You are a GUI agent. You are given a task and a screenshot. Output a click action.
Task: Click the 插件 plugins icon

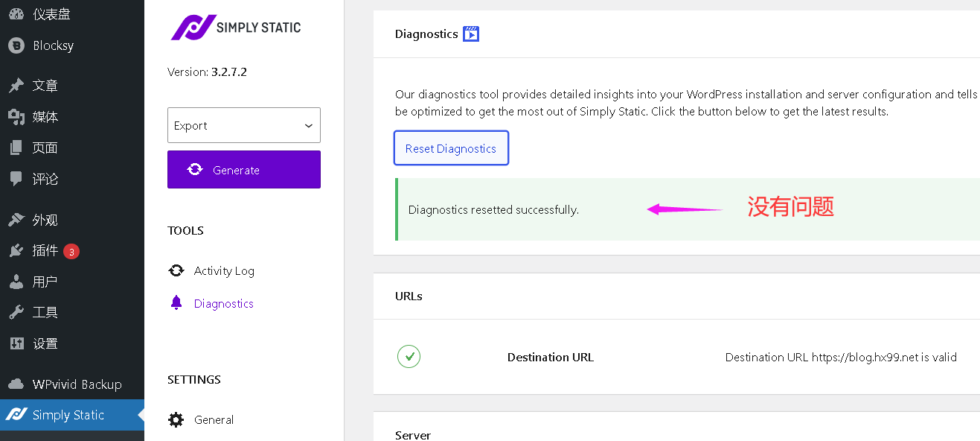(16, 251)
